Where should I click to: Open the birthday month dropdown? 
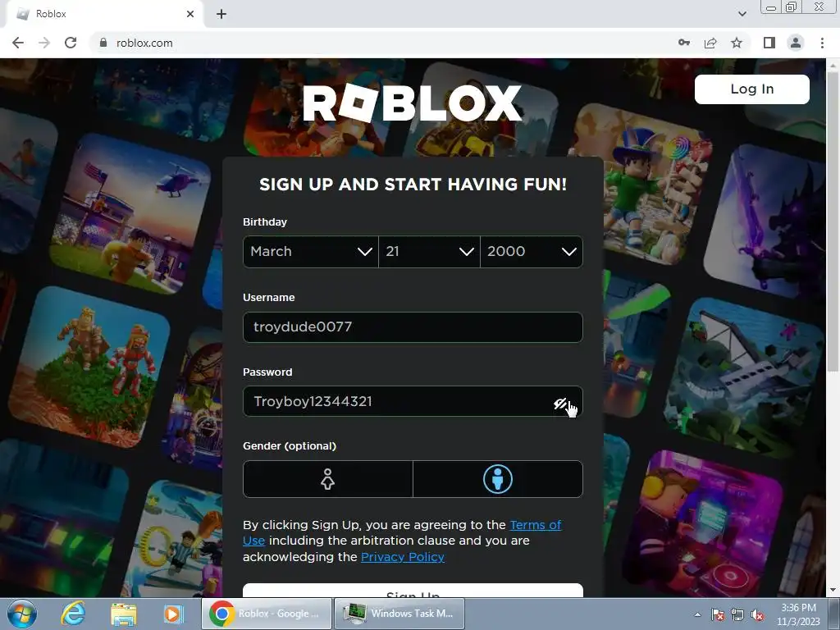point(311,251)
